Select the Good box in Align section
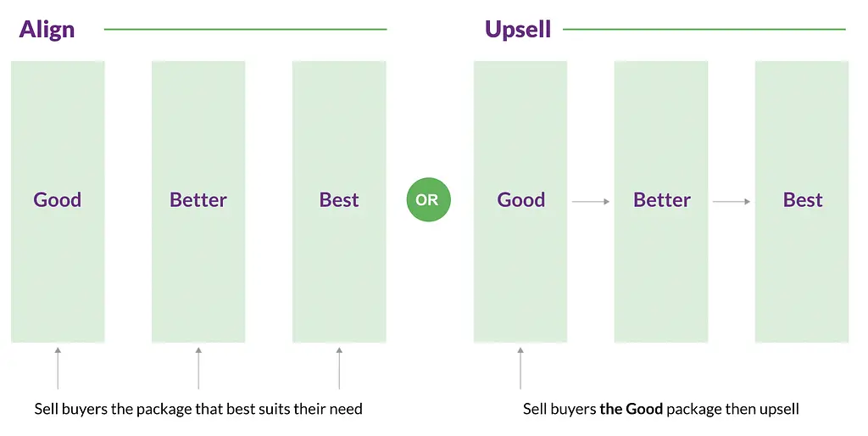The width and height of the screenshot is (868, 436). pyautogui.click(x=58, y=202)
